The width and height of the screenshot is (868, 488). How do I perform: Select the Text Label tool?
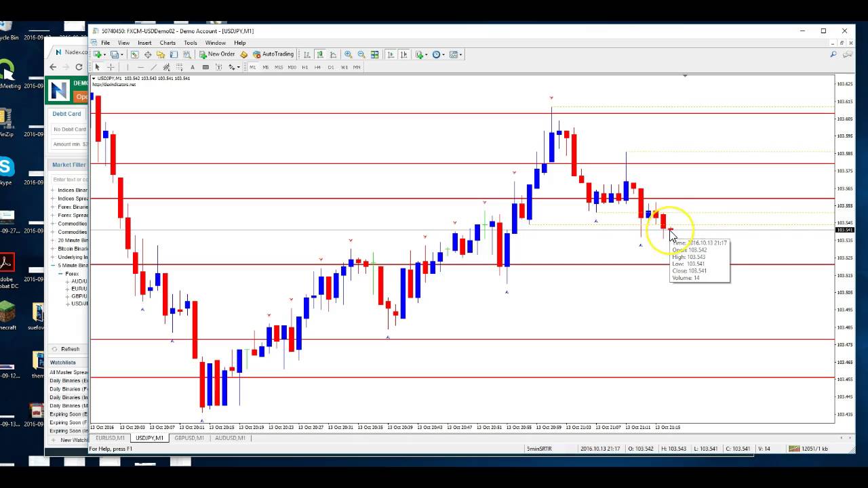(x=218, y=67)
